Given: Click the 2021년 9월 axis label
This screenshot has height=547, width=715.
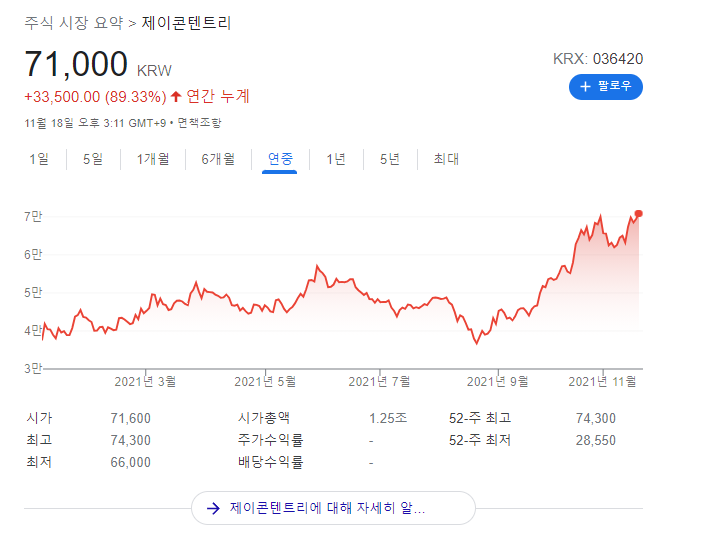Looking at the screenshot, I should pos(497,382).
